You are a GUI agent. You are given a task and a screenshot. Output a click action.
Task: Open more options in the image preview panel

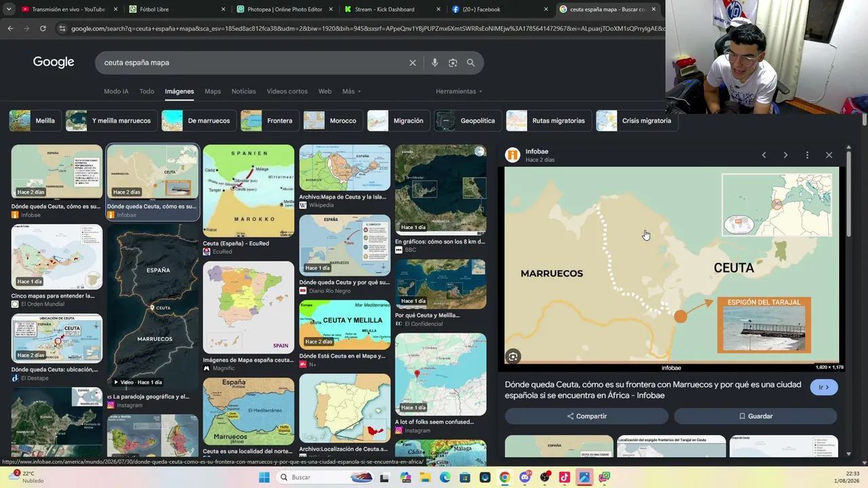tap(807, 155)
